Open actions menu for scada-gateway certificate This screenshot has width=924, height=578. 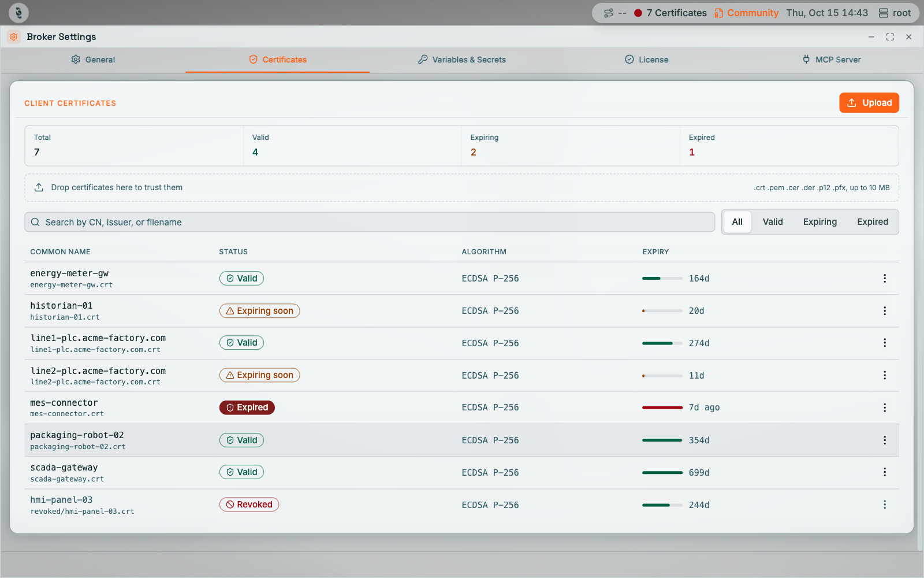[884, 472]
